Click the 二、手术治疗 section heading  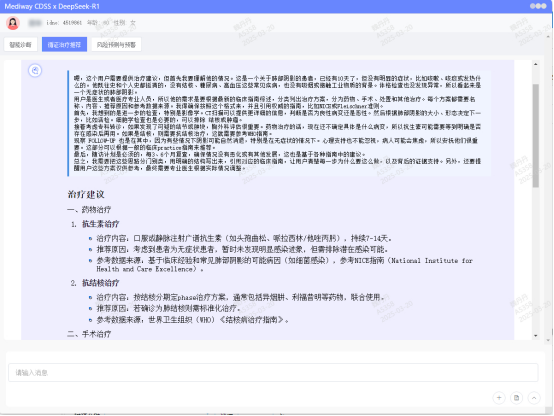pyautogui.click(x=89, y=334)
